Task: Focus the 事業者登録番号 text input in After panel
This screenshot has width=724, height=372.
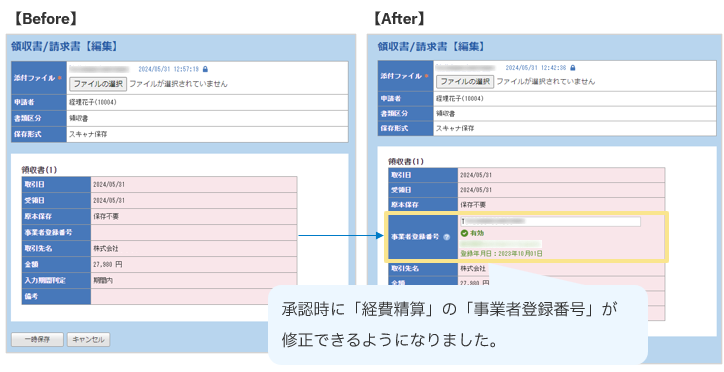Action: click(x=550, y=222)
